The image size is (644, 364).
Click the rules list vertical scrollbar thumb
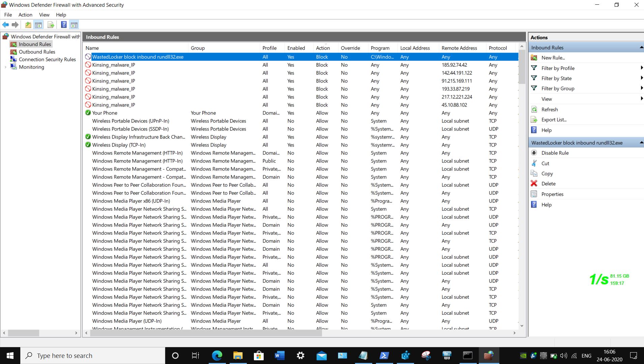pos(522,67)
